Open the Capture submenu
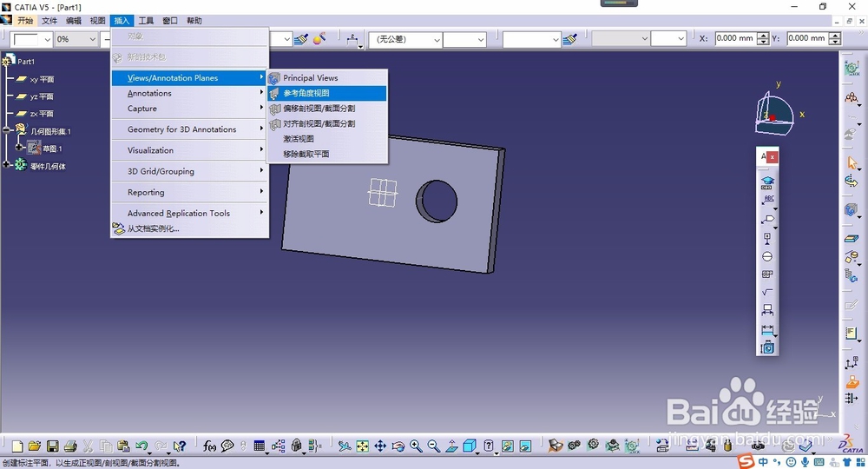This screenshot has height=469, width=868. [x=189, y=109]
